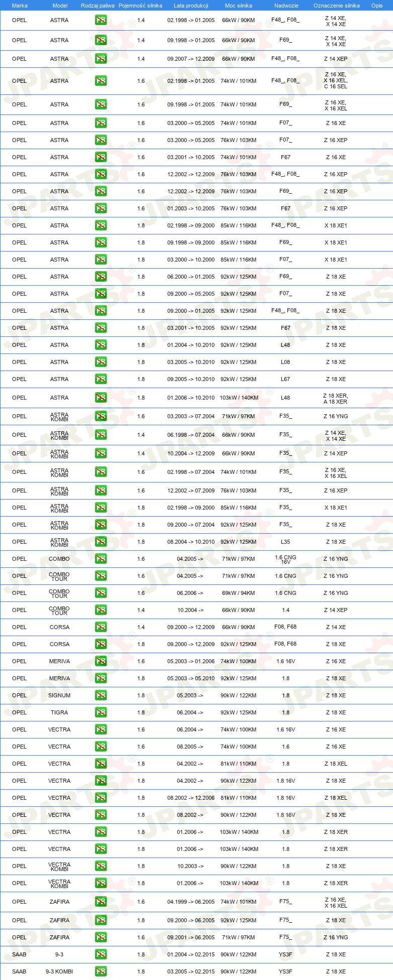The image size is (393, 980).
Task: Click the 01.2004 -> 02.2015 production years
Action: [191, 954]
